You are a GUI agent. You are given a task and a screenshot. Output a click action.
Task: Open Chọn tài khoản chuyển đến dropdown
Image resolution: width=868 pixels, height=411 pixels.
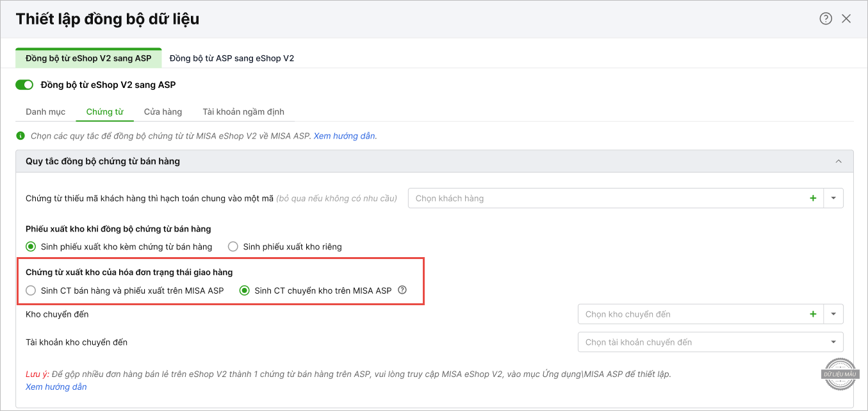tap(710, 342)
